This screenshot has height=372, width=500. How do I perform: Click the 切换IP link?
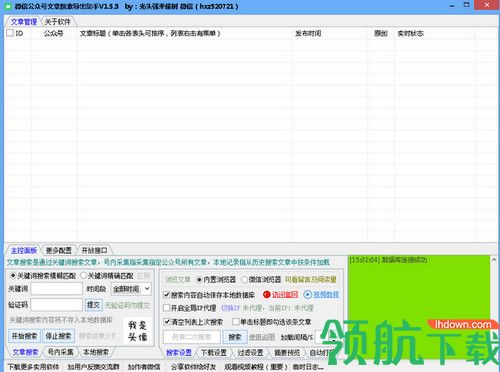click(230, 308)
